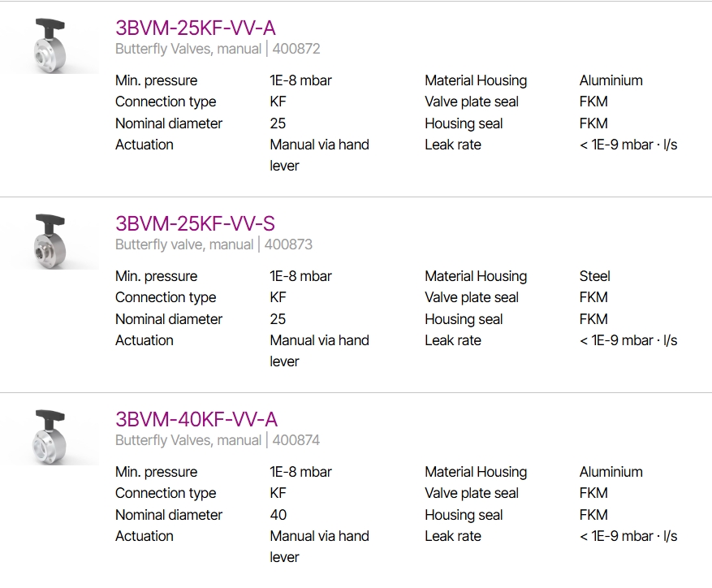Click the article number 400873
Viewport: 712px width, 588px height.
[x=288, y=244]
